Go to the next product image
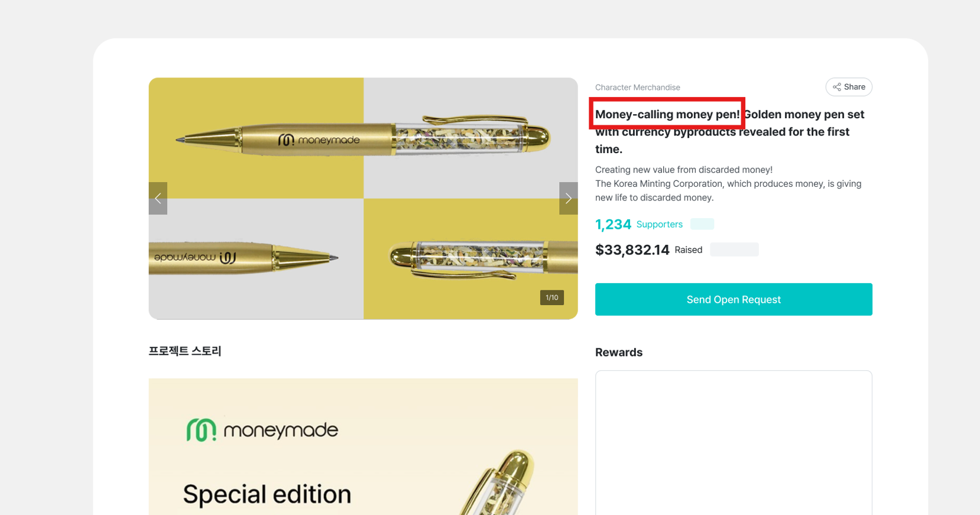Viewport: 980px width, 515px height. [568, 199]
